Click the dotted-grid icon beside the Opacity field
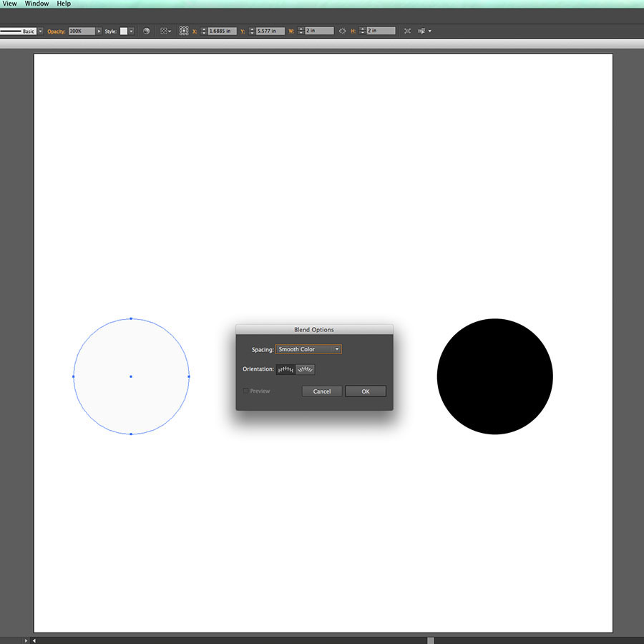 (165, 31)
